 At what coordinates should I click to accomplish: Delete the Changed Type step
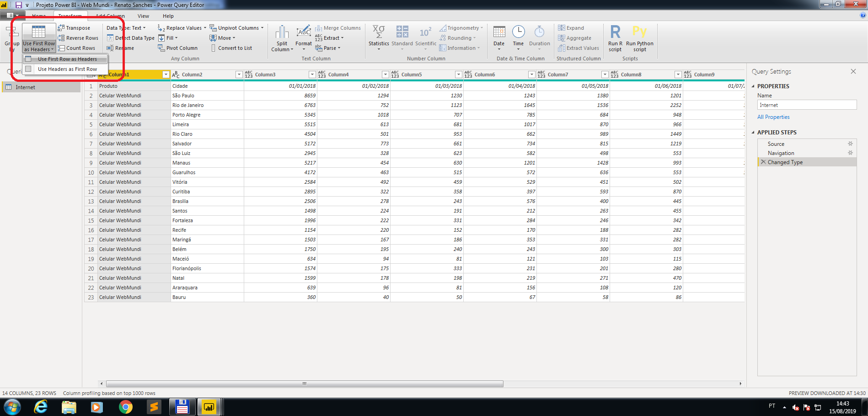click(763, 162)
